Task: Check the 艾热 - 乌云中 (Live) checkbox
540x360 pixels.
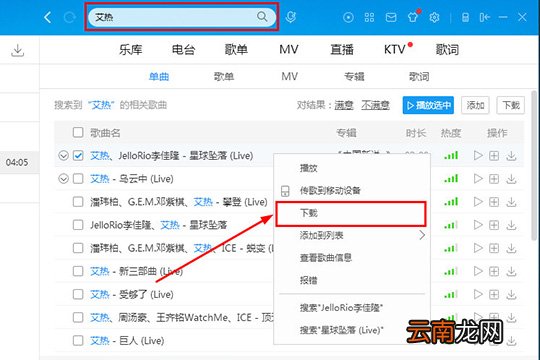Action: click(x=78, y=179)
